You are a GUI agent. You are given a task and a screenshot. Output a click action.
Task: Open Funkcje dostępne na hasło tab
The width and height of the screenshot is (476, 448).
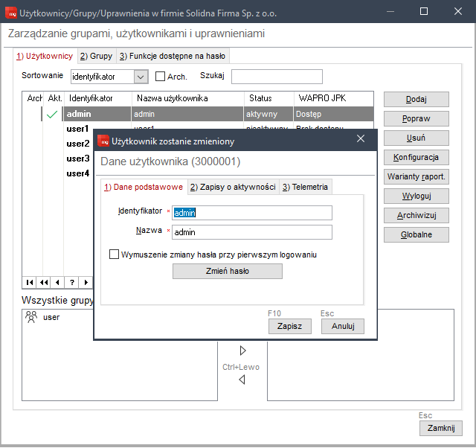(173, 57)
